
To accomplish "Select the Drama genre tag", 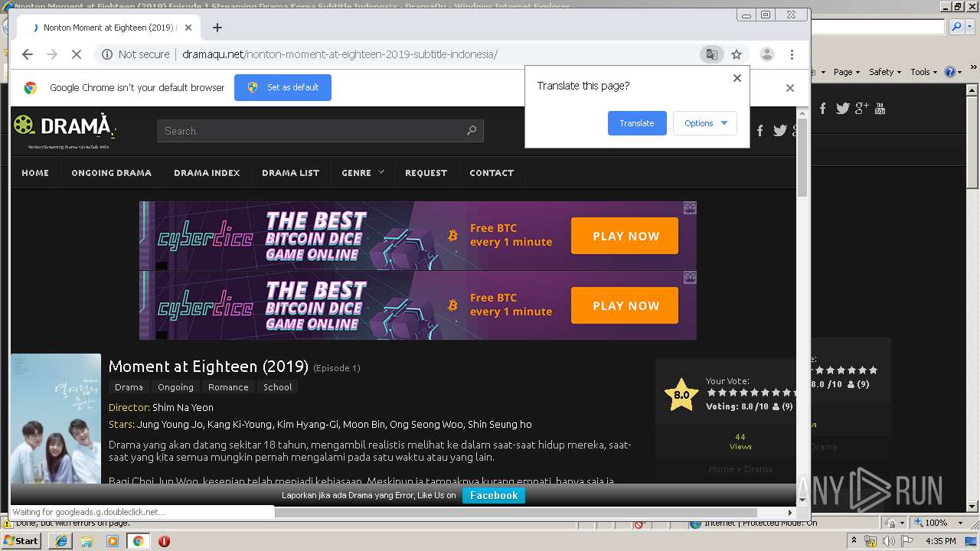I will coord(129,387).
